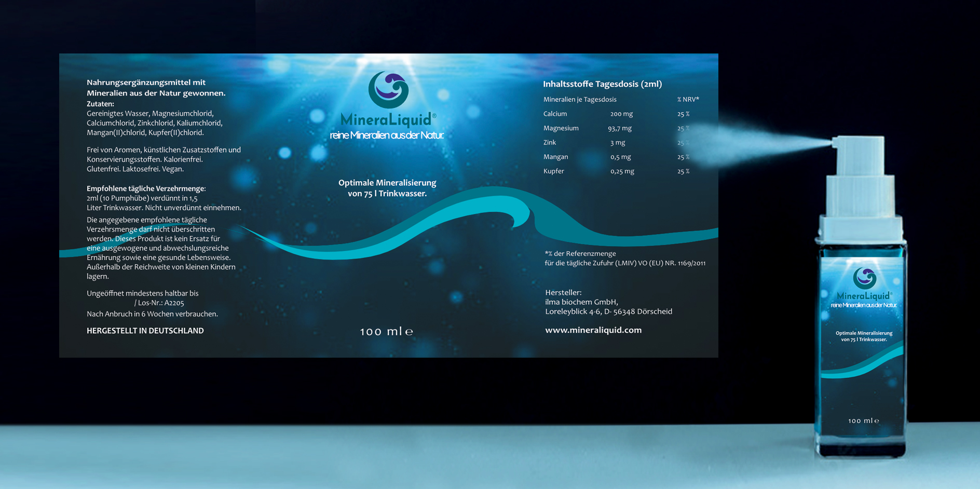Click 'Mineralien je Tagesdosis' column header
This screenshot has height=489, width=980.
pos(580,100)
